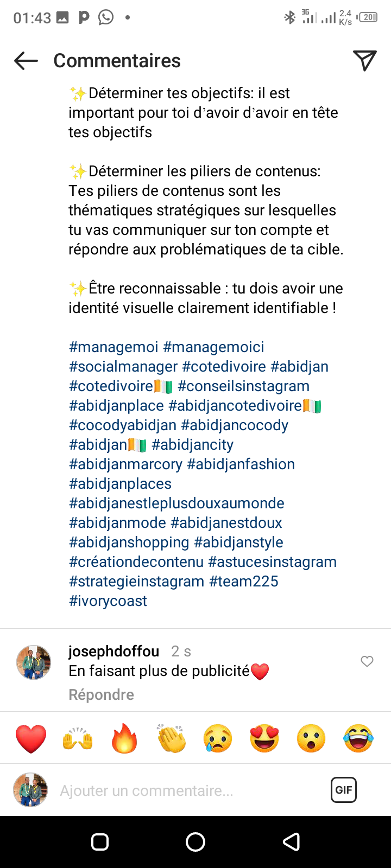Tap the Android home circle button

(x=195, y=842)
